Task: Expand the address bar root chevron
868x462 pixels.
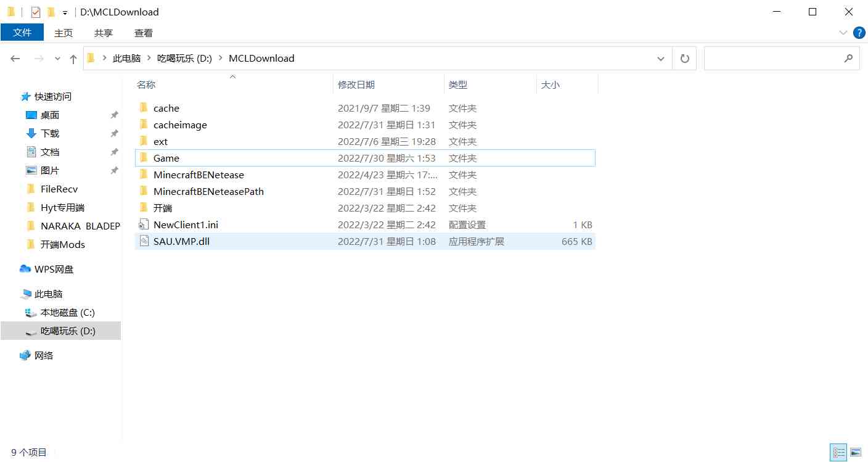Action: click(104, 59)
